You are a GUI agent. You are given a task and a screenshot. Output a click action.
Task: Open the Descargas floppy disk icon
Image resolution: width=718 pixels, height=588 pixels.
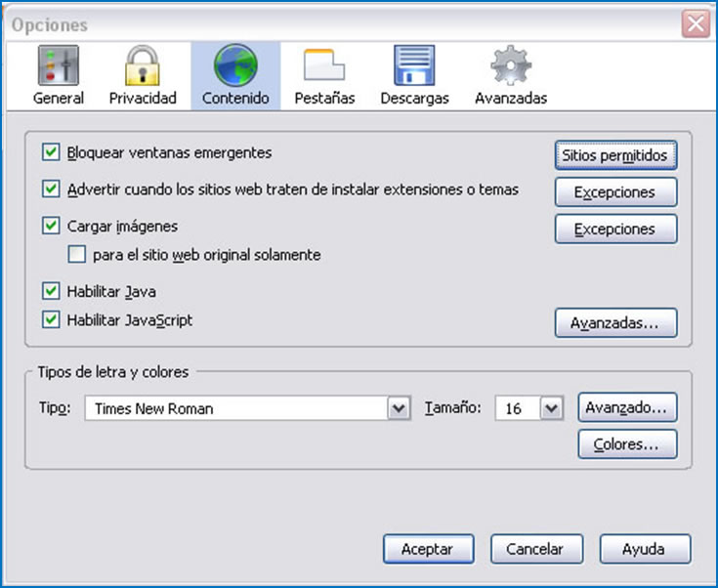point(414,66)
